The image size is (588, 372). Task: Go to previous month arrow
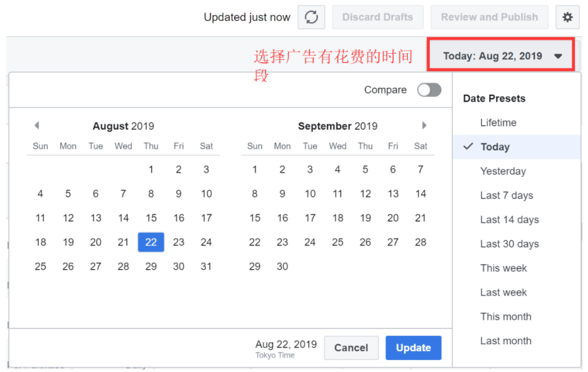[37, 126]
